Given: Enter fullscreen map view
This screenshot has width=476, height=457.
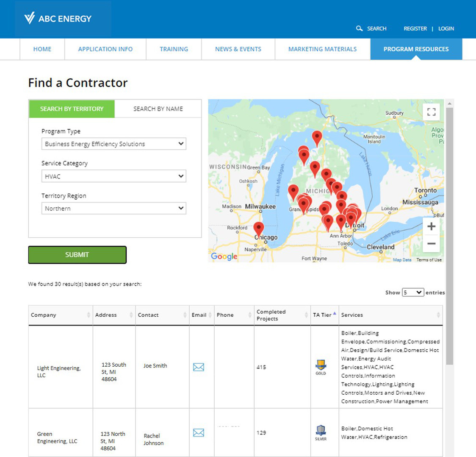Looking at the screenshot, I should [431, 112].
